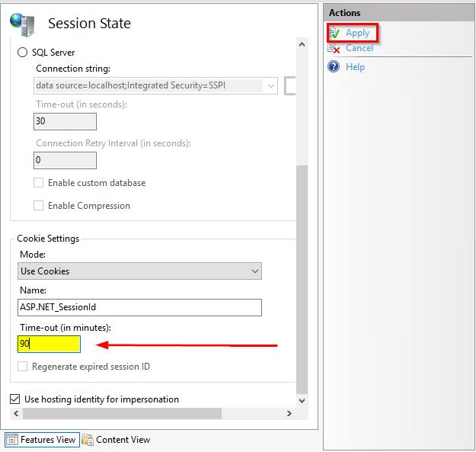The image size is (476, 452).
Task: Switch to Features View tab
Action: 48,440
